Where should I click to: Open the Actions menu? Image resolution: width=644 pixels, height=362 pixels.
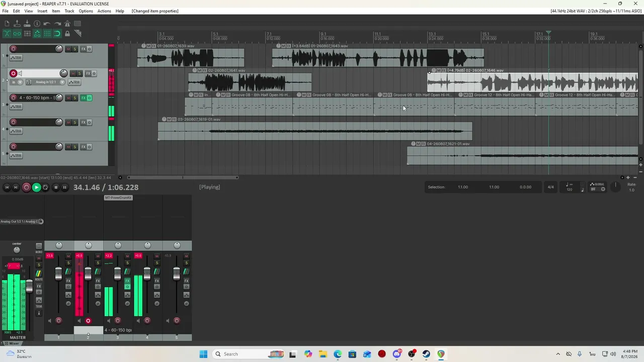coord(104,11)
